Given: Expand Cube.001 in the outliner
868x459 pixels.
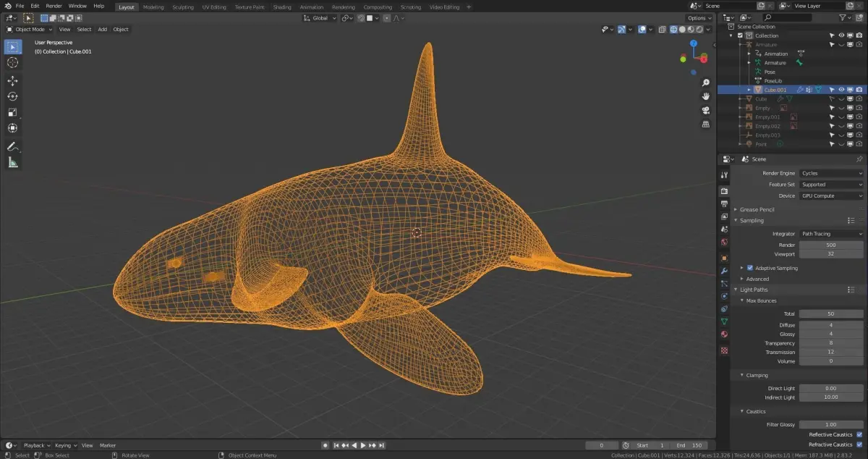Looking at the screenshot, I should 749,90.
